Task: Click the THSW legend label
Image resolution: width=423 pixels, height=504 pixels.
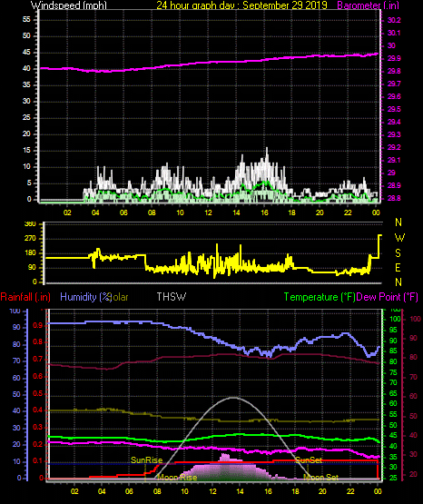Action: pos(172,296)
